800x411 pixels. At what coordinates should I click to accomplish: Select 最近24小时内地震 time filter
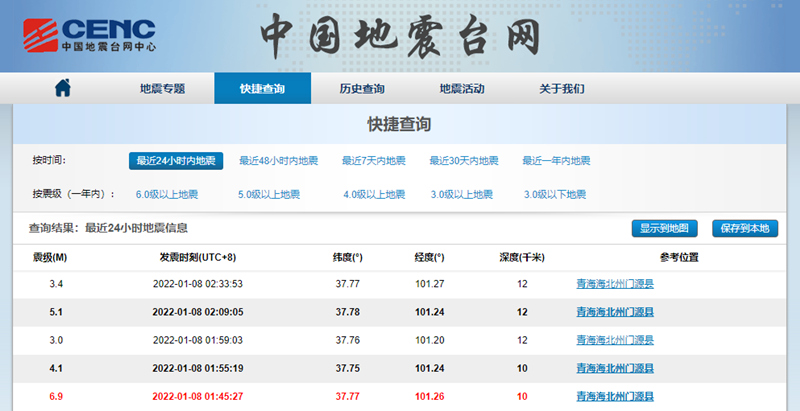(x=176, y=161)
